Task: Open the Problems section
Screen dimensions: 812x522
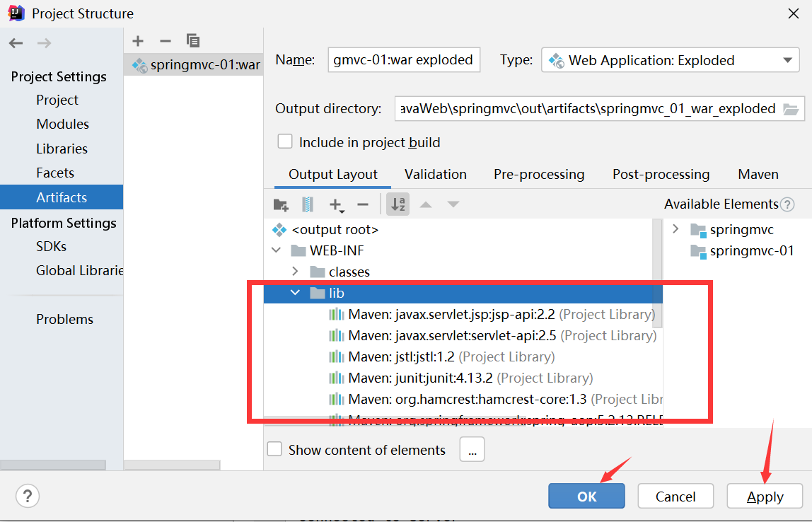Action: (65, 320)
